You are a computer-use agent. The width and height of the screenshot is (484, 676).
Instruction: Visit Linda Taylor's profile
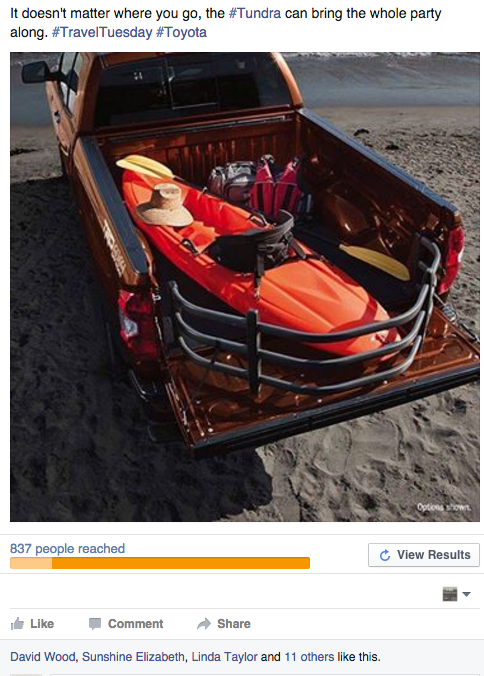click(224, 657)
